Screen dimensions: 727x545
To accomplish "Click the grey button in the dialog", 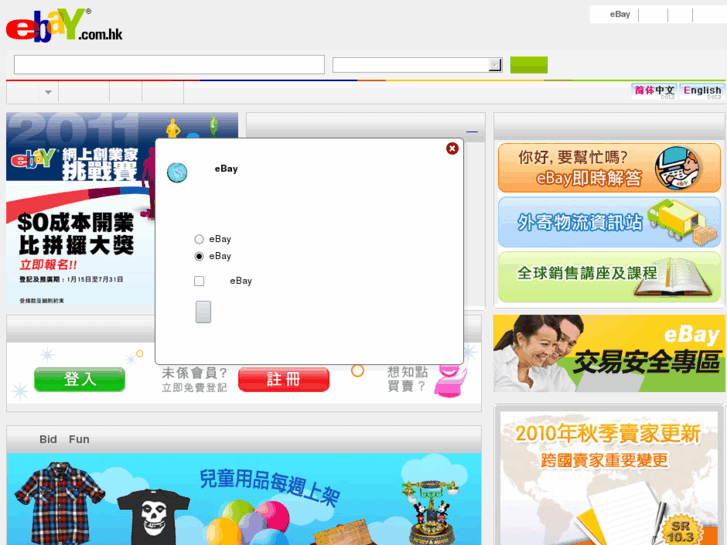I will [203, 312].
